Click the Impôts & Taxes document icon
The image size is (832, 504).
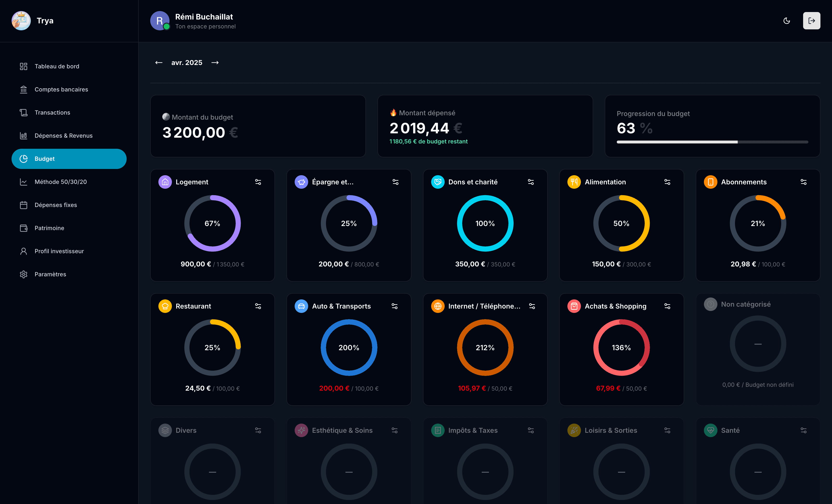coord(438,430)
